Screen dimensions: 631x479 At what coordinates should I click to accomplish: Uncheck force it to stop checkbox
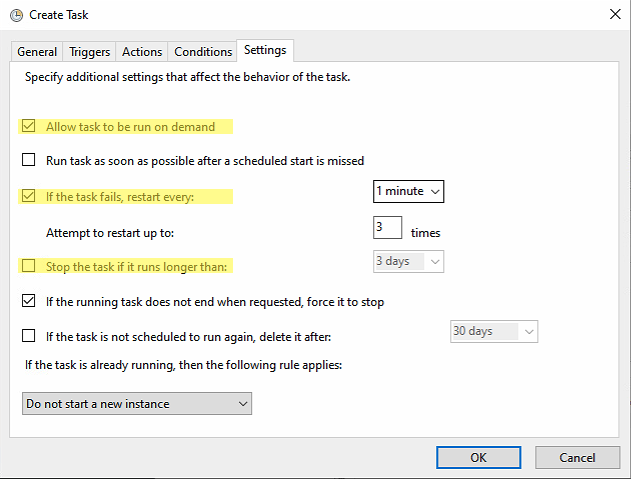coord(29,301)
